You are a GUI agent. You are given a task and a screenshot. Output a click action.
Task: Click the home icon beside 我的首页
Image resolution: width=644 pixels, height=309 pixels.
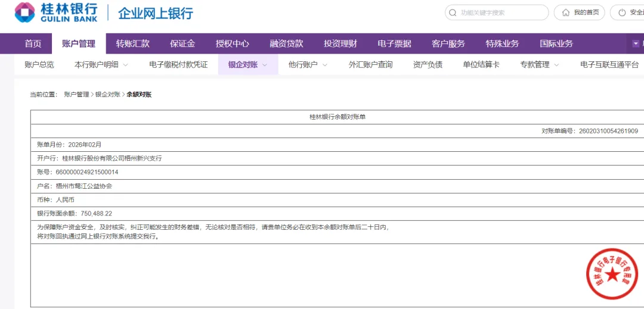pos(566,13)
